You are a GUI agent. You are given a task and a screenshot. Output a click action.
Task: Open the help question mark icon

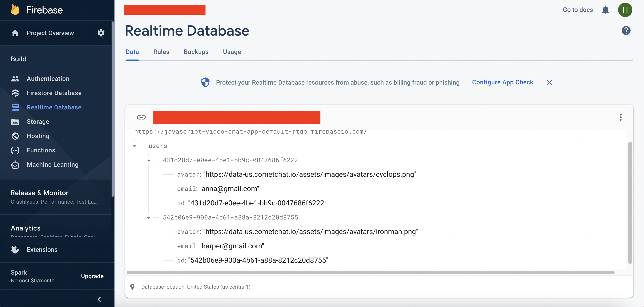(x=626, y=30)
